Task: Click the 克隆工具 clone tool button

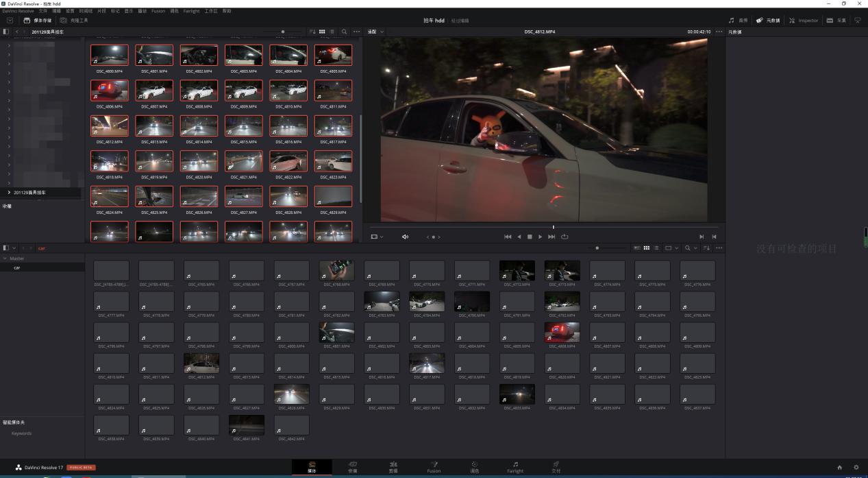Action: coord(74,21)
